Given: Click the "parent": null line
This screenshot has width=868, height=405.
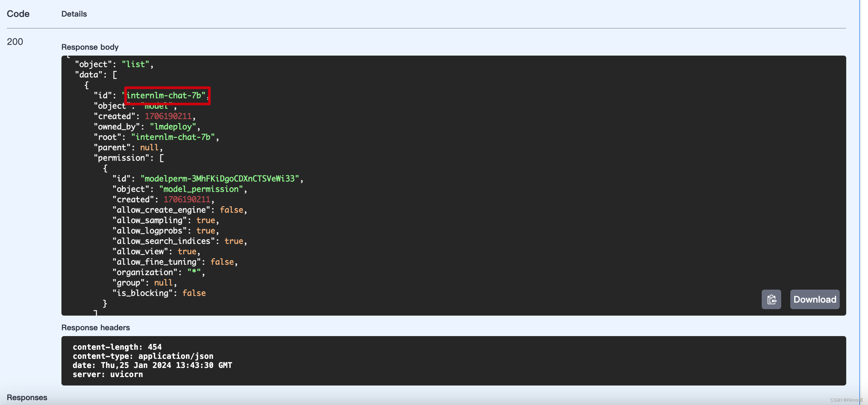Looking at the screenshot, I should 128,148.
